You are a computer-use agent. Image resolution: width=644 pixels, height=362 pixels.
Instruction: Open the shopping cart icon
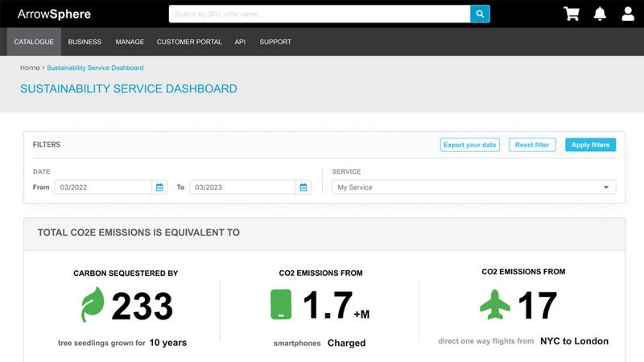(572, 14)
